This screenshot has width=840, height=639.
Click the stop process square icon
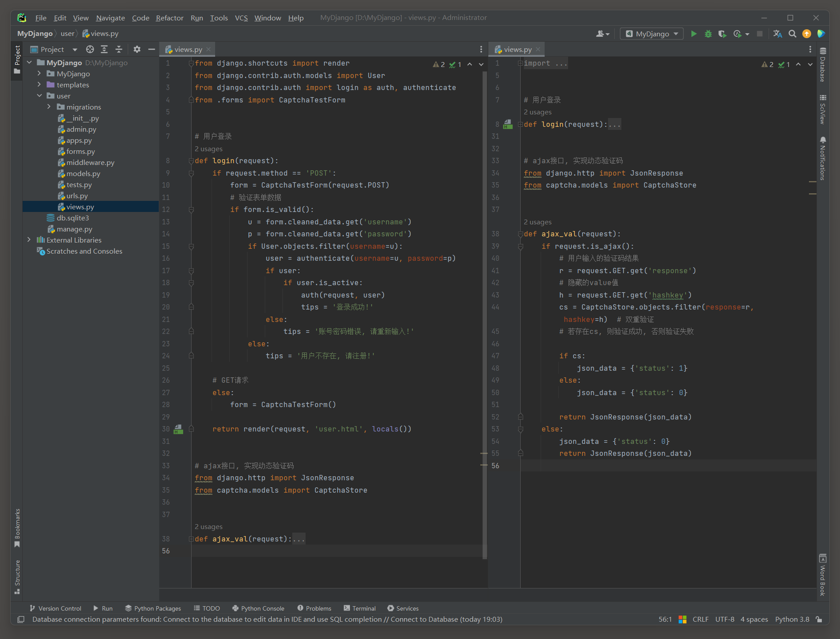[x=760, y=34]
